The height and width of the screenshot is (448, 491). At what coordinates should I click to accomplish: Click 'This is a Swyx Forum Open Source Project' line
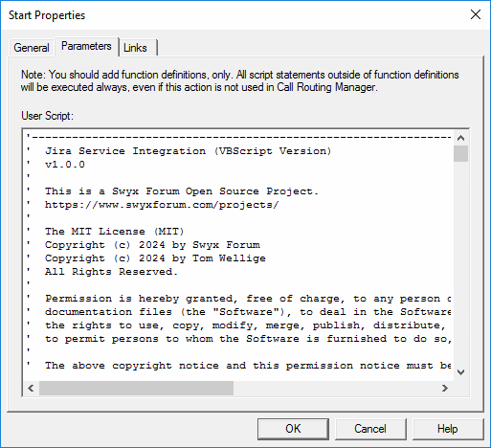(x=182, y=191)
